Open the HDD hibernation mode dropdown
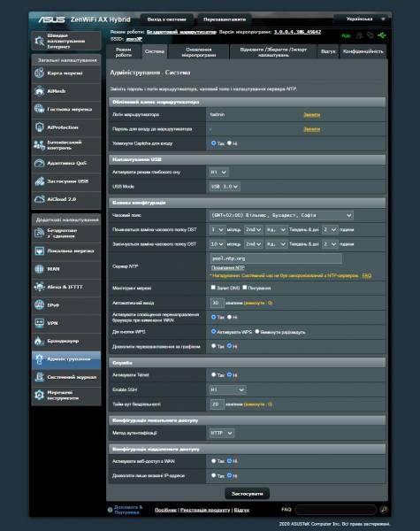The image size is (420, 531). 218,173
